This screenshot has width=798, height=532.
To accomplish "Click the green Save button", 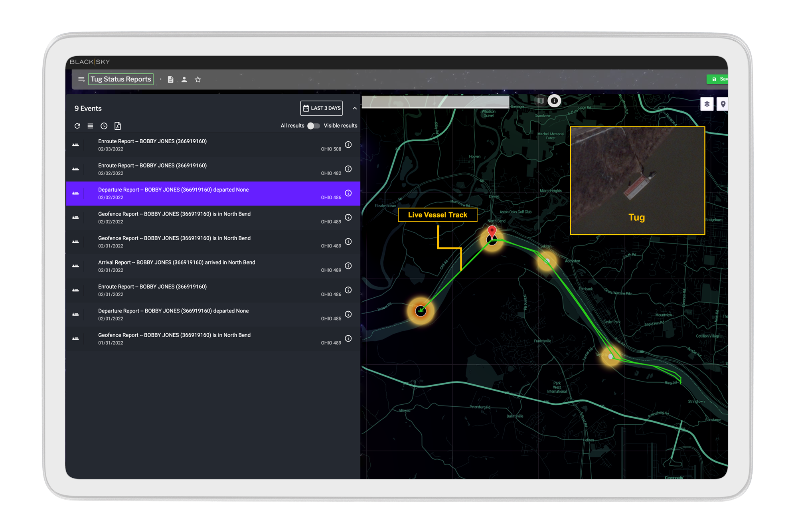I will (718, 79).
